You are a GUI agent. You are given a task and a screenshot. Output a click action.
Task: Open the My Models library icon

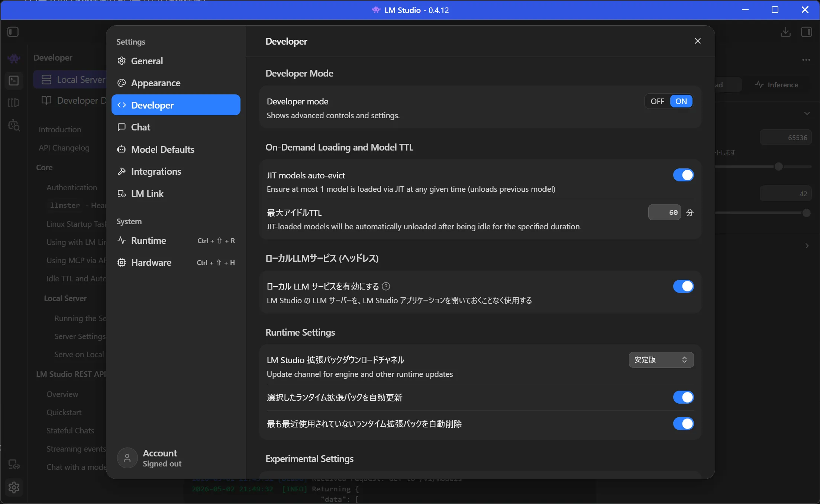coord(14,103)
